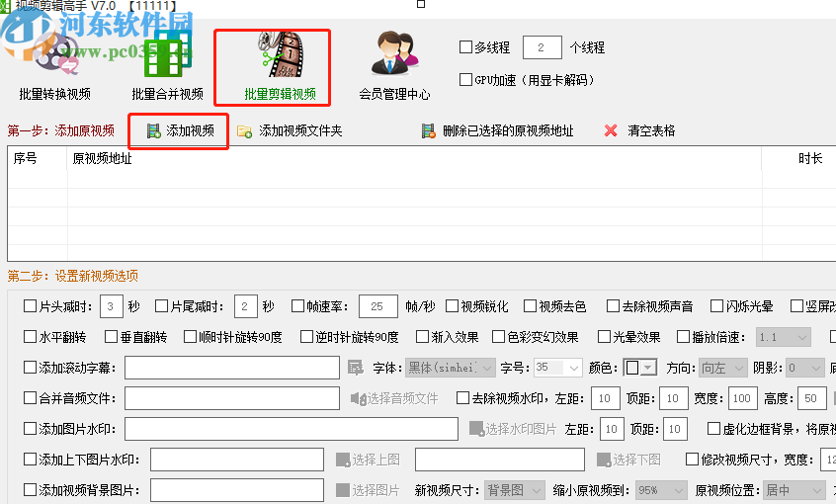Open the 会员管理中心 users icon
Image resolution: width=836 pixels, height=504 pixels.
(x=394, y=53)
